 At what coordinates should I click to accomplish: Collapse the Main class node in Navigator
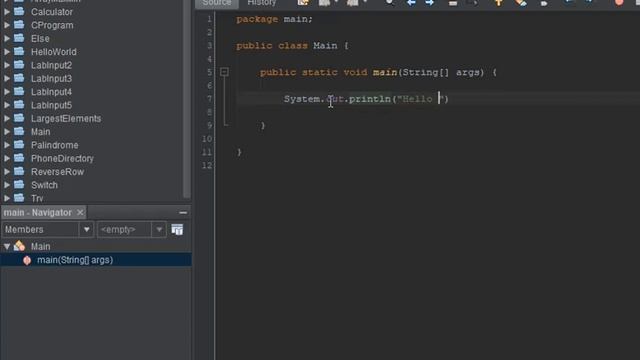[x=7, y=247]
